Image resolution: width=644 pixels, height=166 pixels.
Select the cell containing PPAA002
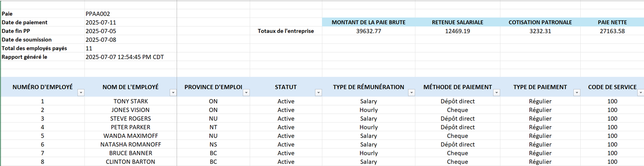[98, 14]
